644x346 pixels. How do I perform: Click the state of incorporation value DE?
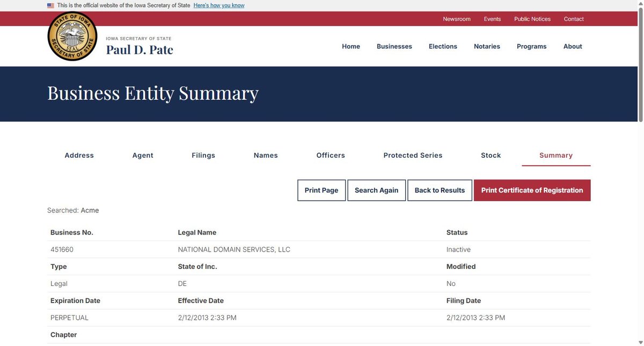coord(182,284)
